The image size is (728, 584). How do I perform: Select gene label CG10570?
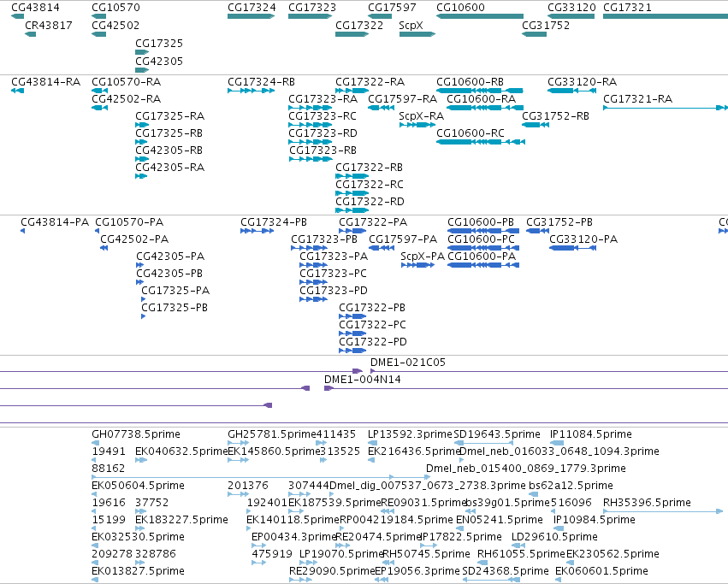[x=115, y=8]
